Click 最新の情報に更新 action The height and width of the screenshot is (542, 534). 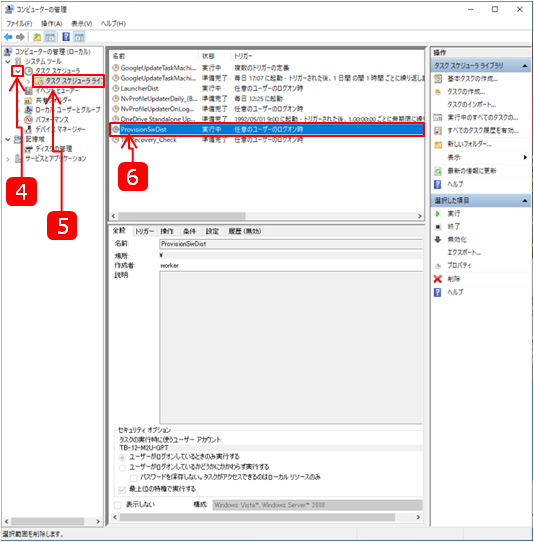coord(472,171)
